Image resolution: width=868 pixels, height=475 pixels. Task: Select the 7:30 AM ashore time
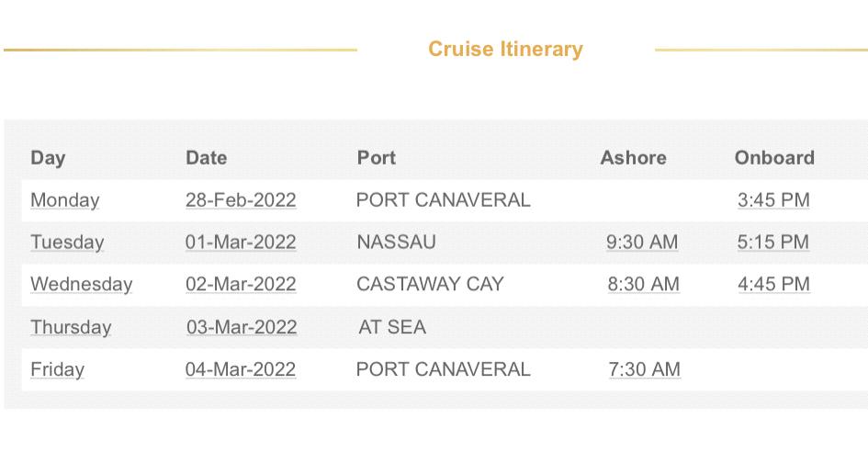click(x=645, y=369)
